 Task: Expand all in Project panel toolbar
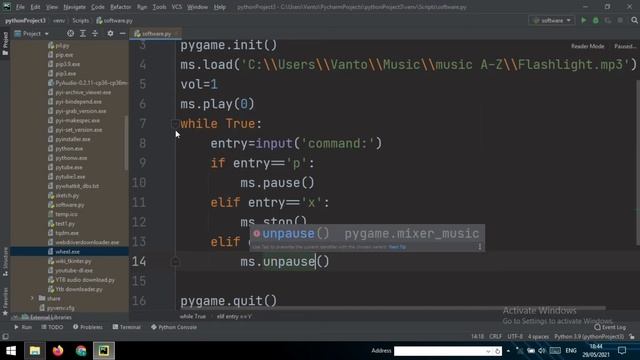click(x=83, y=33)
